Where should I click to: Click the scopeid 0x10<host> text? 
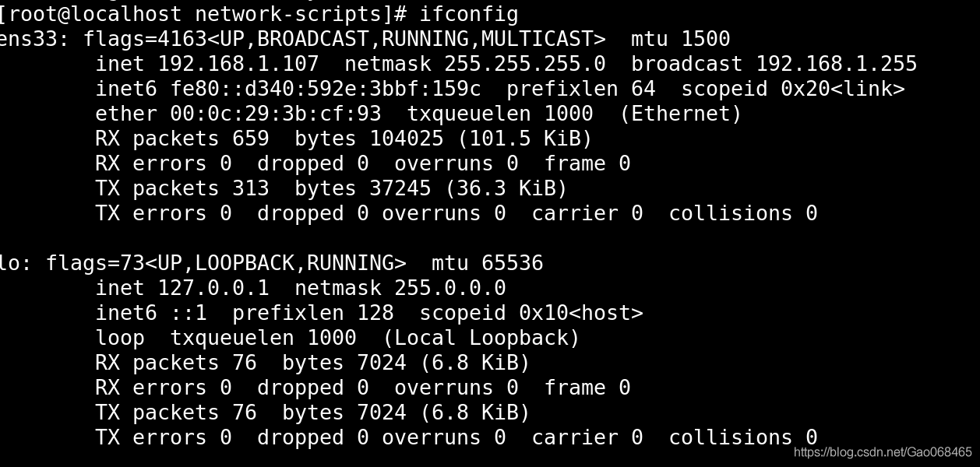(531, 313)
